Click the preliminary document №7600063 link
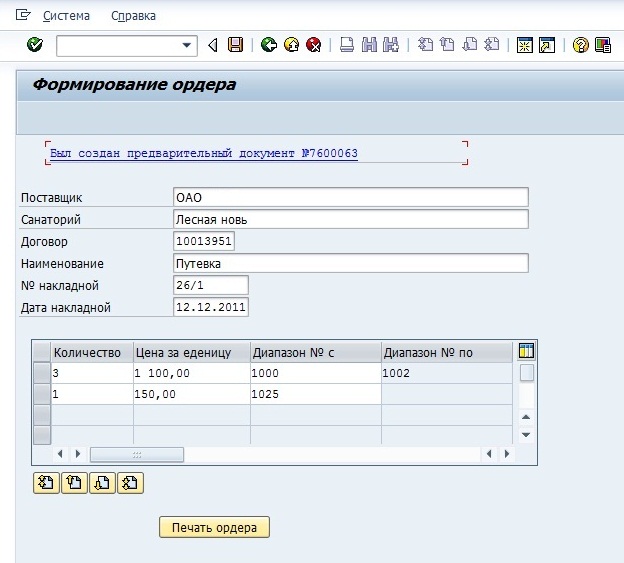624x563 pixels. [204, 153]
